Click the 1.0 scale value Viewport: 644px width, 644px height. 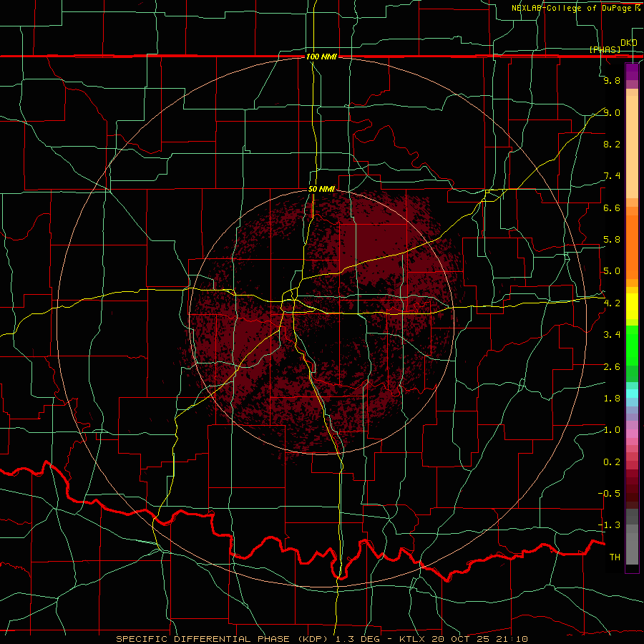[612, 430]
